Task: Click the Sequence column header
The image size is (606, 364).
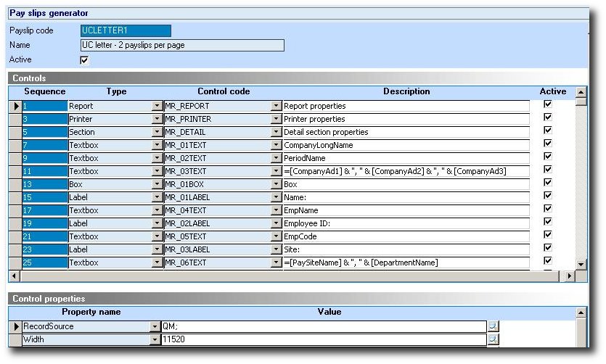Action: click(x=45, y=91)
